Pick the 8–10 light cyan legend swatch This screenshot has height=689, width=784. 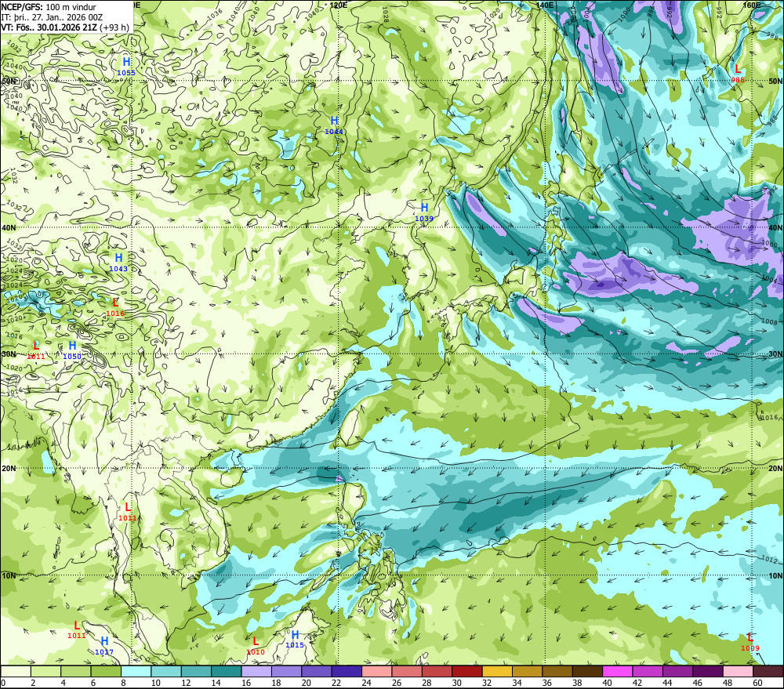136,671
